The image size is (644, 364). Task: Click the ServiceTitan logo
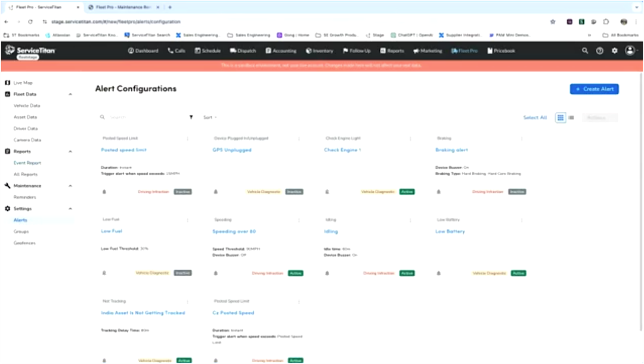click(30, 51)
